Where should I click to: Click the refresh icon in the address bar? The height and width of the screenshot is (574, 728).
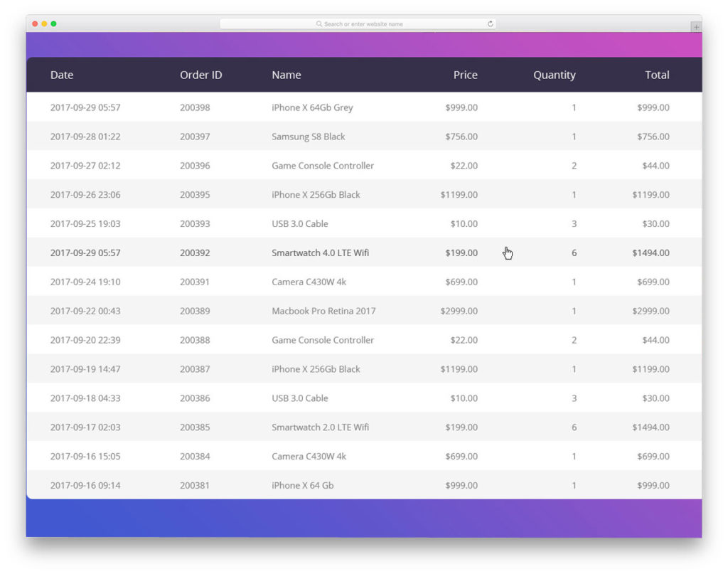pos(491,23)
